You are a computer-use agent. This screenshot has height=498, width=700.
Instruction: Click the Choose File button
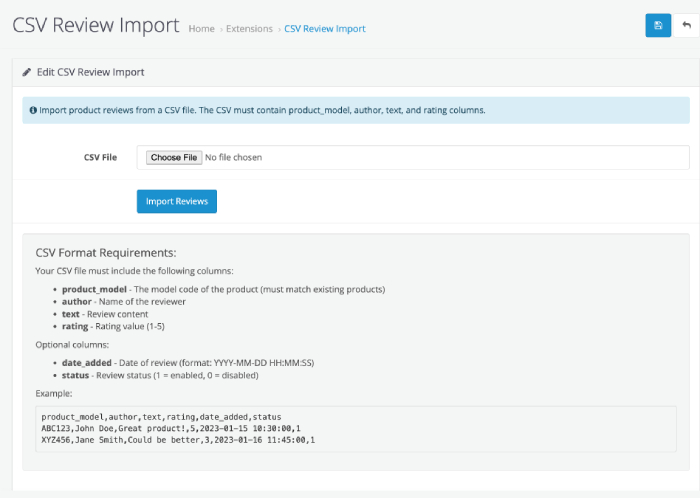coord(174,158)
